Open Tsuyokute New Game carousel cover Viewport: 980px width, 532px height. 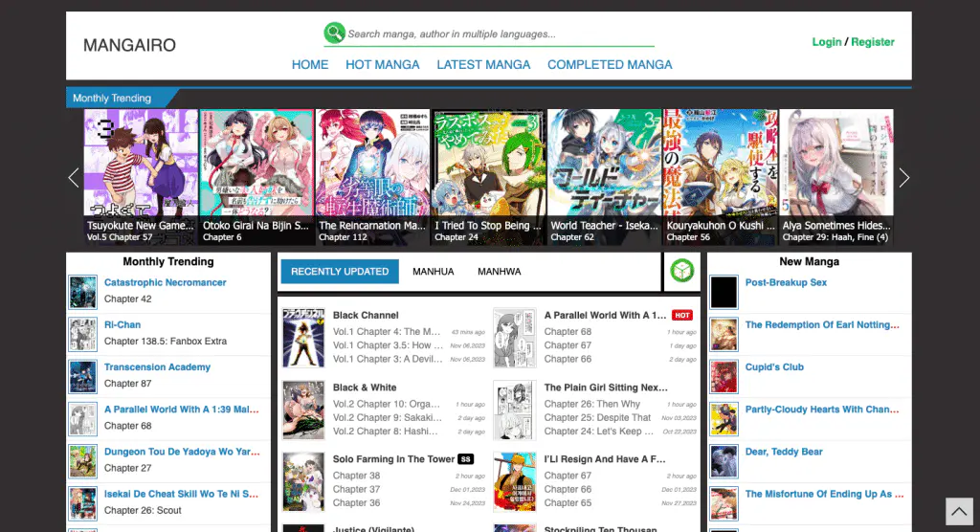pos(141,177)
